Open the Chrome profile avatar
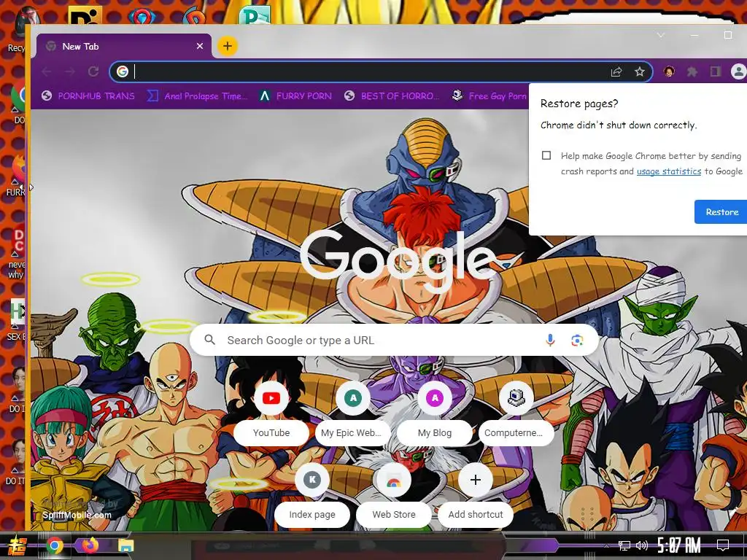Viewport: 747px width, 560px height. (x=738, y=71)
